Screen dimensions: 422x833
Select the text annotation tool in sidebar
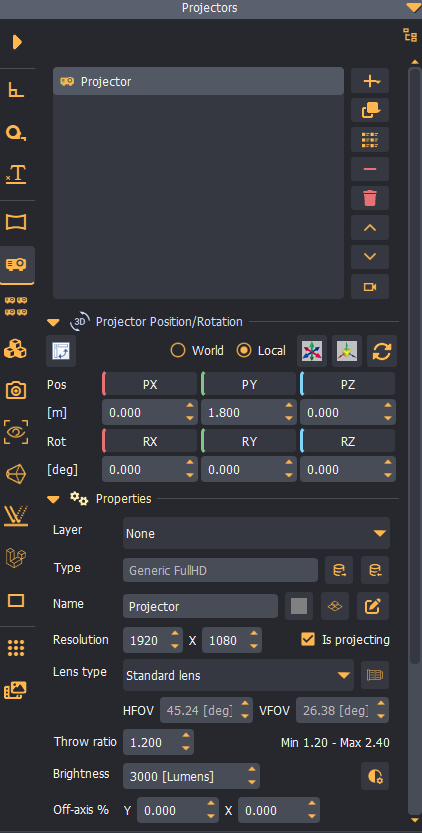coord(16,173)
